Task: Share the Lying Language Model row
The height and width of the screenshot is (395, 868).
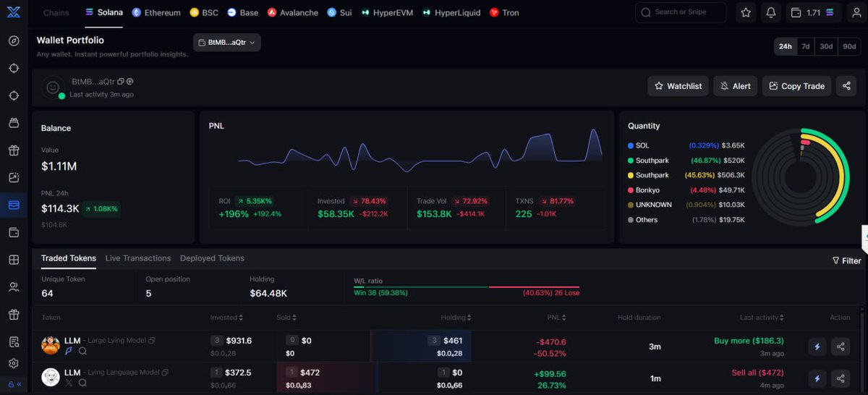Action: point(841,378)
